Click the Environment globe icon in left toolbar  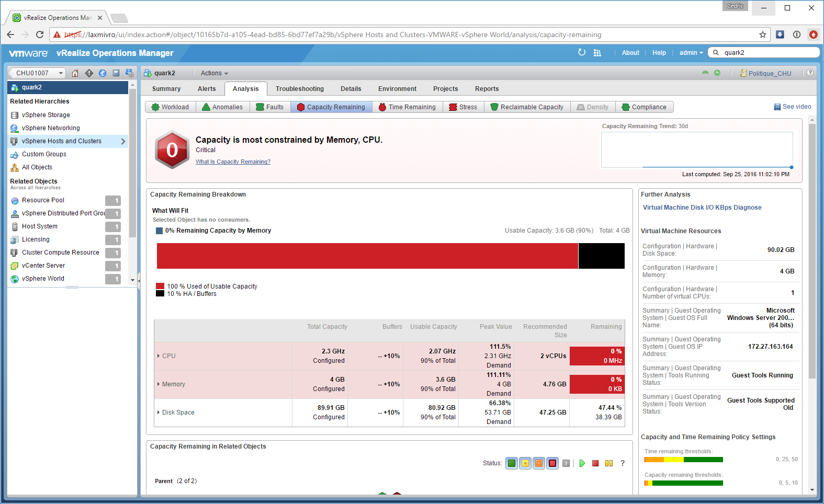(x=103, y=73)
